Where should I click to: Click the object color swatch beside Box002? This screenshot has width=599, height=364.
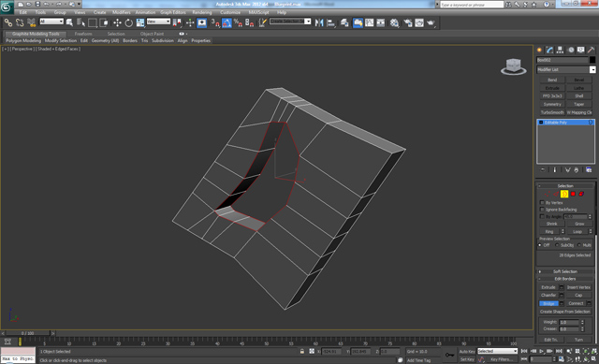[x=592, y=60]
